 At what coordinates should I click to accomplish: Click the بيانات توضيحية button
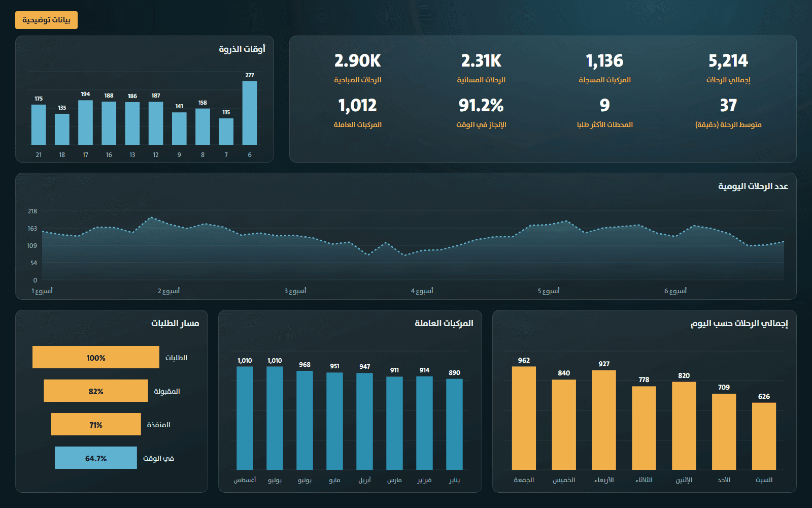point(46,20)
